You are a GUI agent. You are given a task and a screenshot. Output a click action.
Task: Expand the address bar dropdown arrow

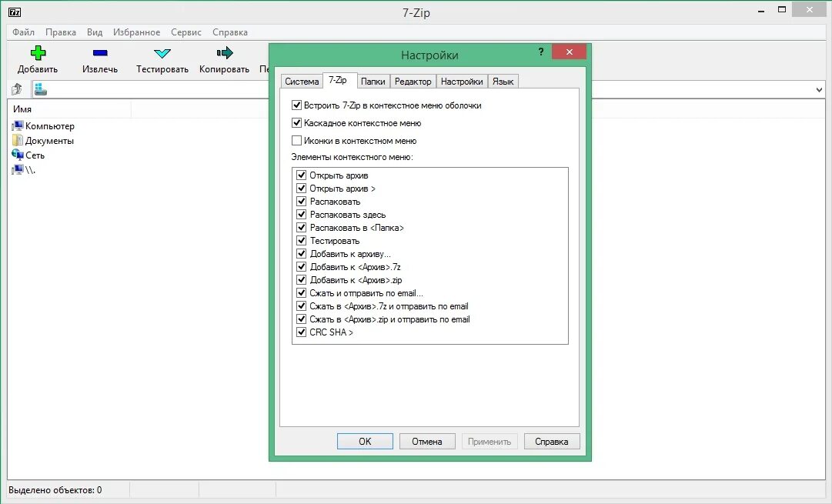tap(819, 90)
